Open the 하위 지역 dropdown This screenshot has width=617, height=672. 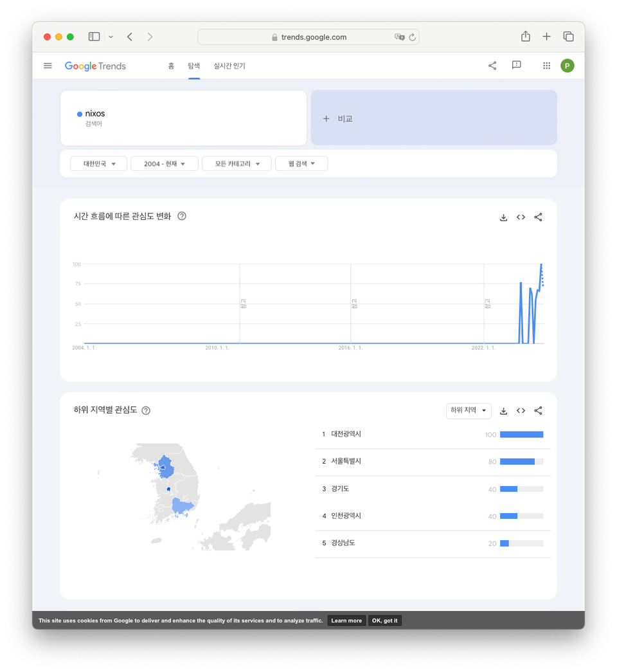[469, 410]
